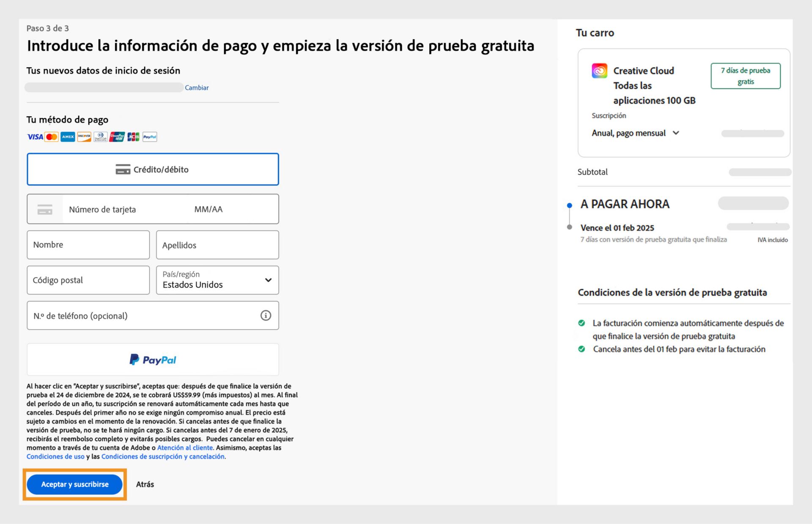812x524 pixels.
Task: Open the Atención al cliente link
Action: 185,448
